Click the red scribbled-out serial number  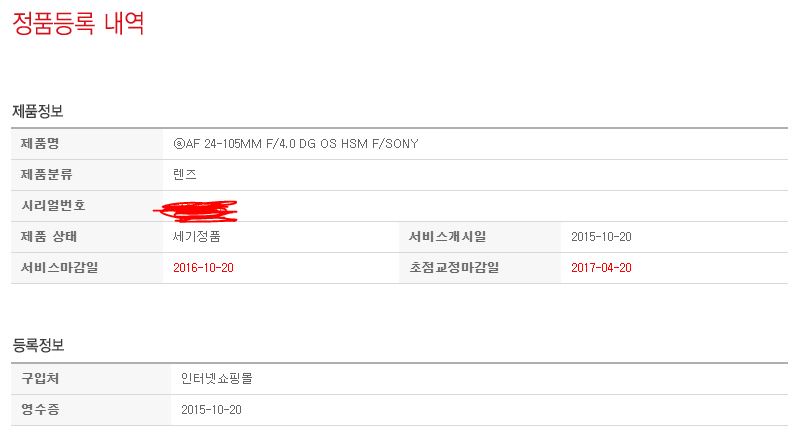195,208
